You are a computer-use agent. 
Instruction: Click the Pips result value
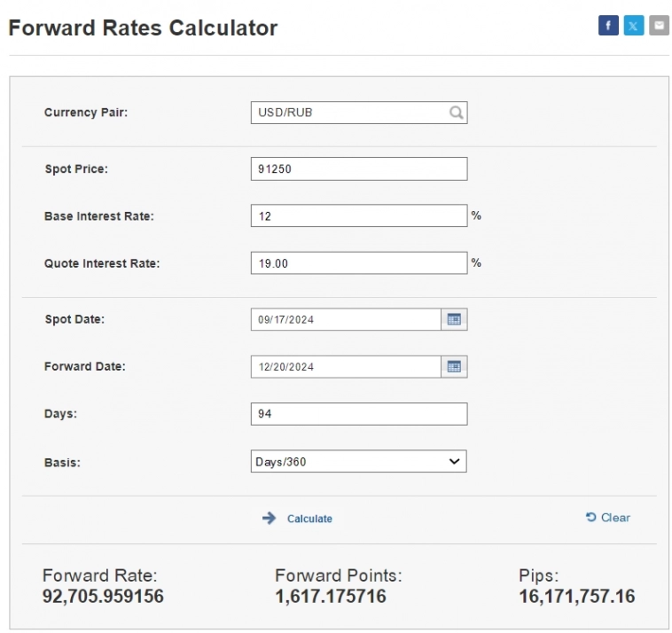pos(576,596)
